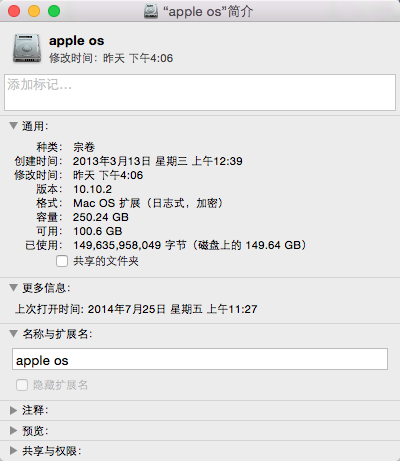Expand the 预览 section

13,431
